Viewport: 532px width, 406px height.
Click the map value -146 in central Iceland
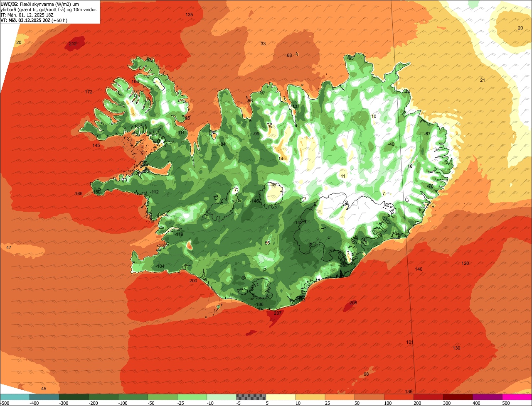(255, 201)
